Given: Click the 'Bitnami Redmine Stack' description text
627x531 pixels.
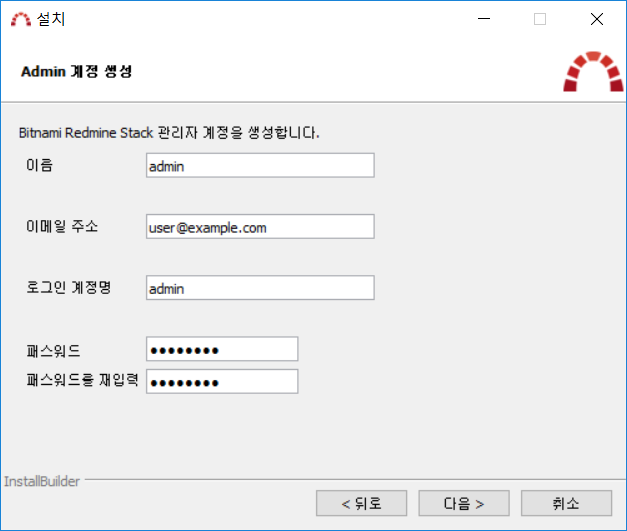Looking at the screenshot, I should pyautogui.click(x=169, y=132).
